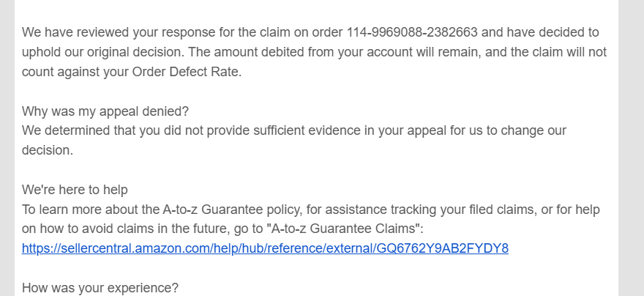
Task: Click the 'How was your experience?' heading
Action: click(x=100, y=288)
